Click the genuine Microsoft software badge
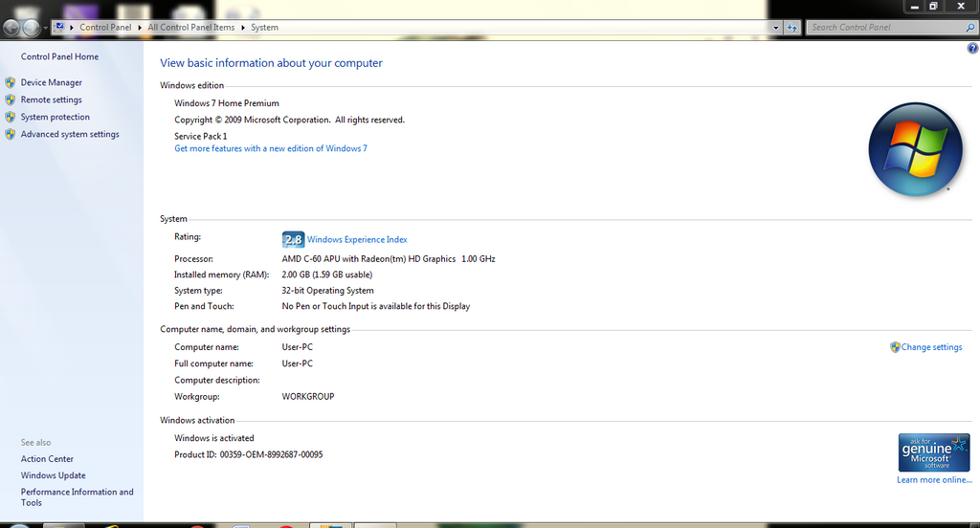Image resolution: width=980 pixels, height=528 pixels. (x=934, y=452)
